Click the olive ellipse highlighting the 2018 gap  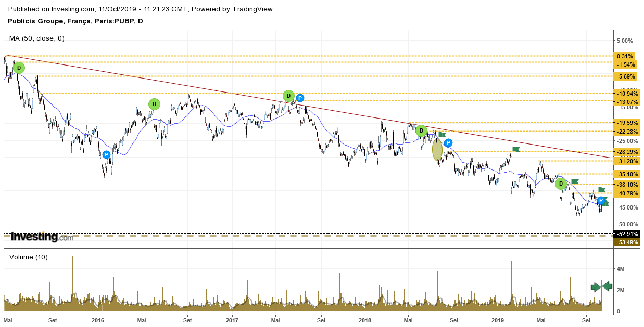click(x=437, y=150)
